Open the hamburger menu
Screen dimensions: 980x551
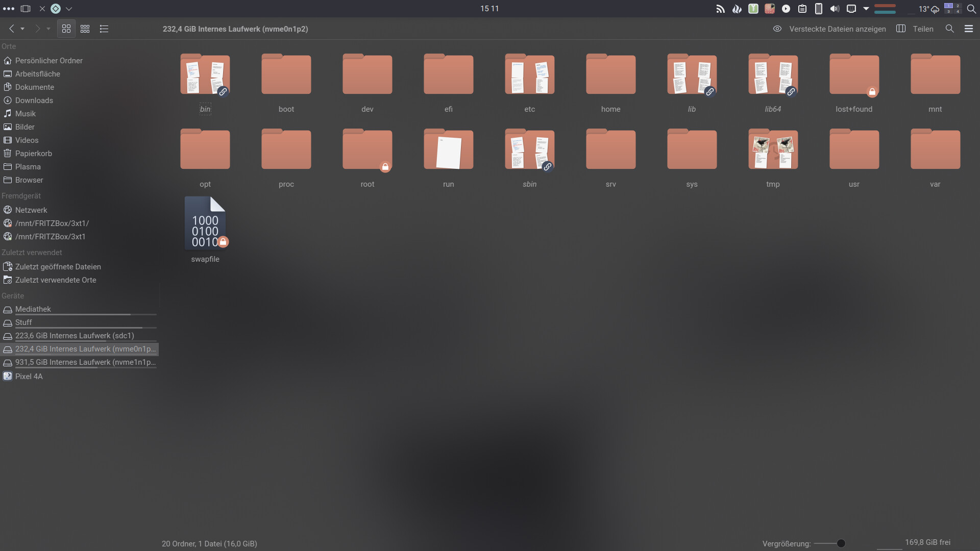click(x=969, y=29)
